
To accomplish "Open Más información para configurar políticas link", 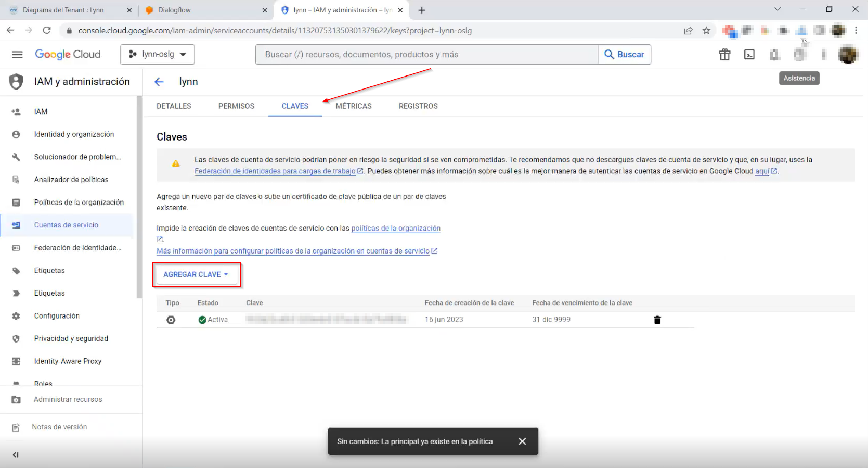I will (x=293, y=251).
